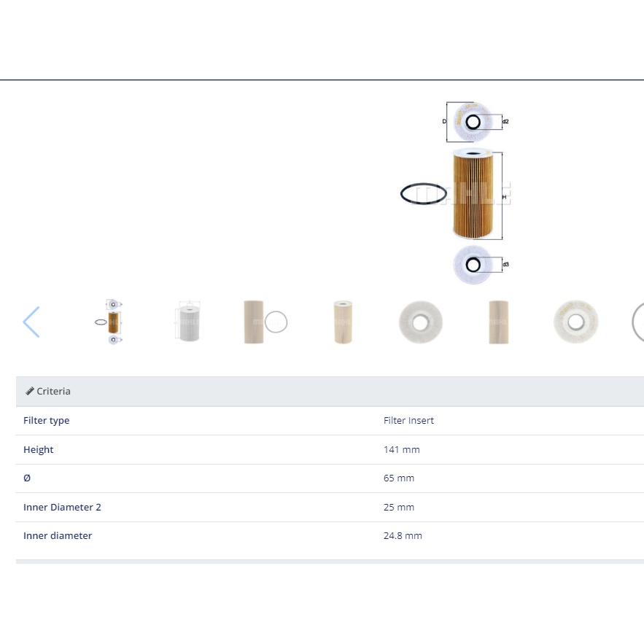
Task: Select the seventh thumbnail, yellowish filter end view
Action: (x=575, y=322)
